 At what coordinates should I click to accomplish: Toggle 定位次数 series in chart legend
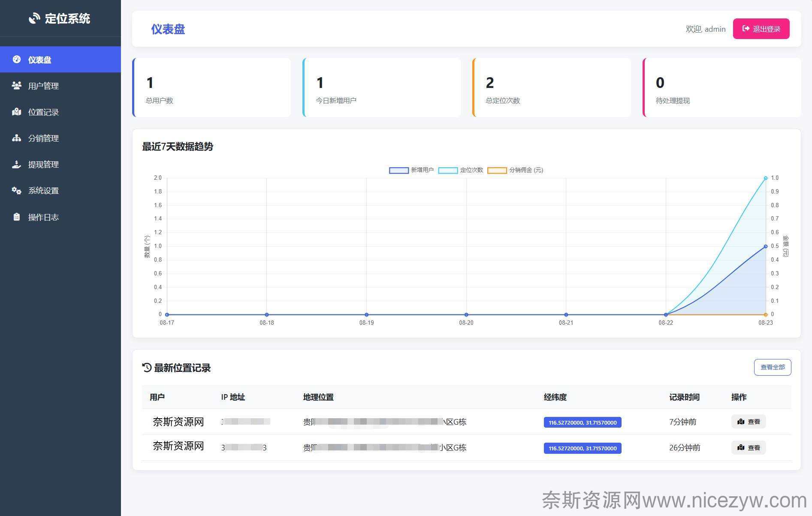pos(460,170)
